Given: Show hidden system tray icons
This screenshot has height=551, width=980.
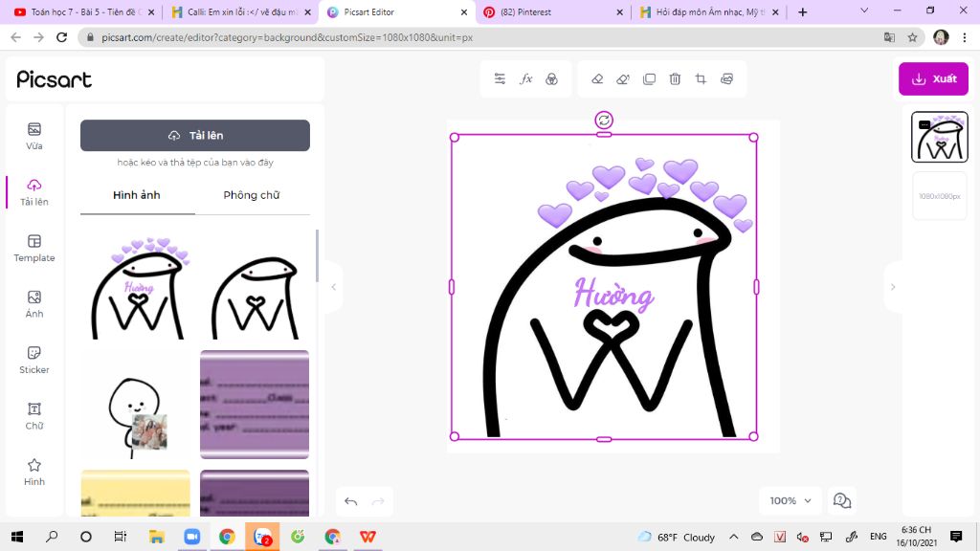Looking at the screenshot, I should pos(734,537).
